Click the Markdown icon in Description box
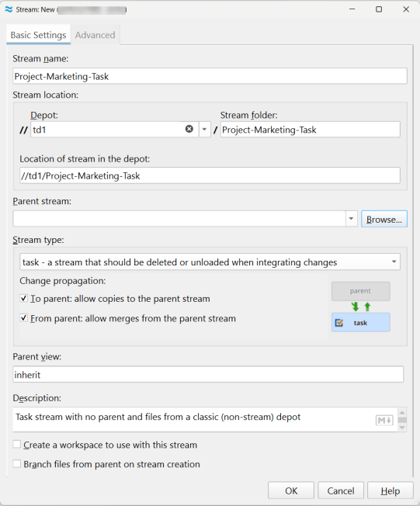Viewport: 420px width, 506px height. [x=384, y=421]
